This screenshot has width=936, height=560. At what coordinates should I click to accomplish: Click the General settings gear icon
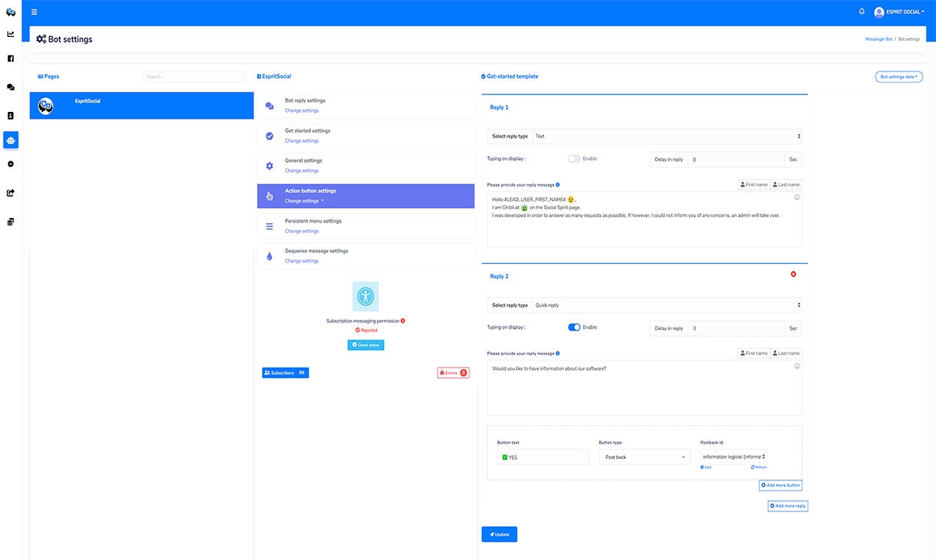pyautogui.click(x=270, y=166)
